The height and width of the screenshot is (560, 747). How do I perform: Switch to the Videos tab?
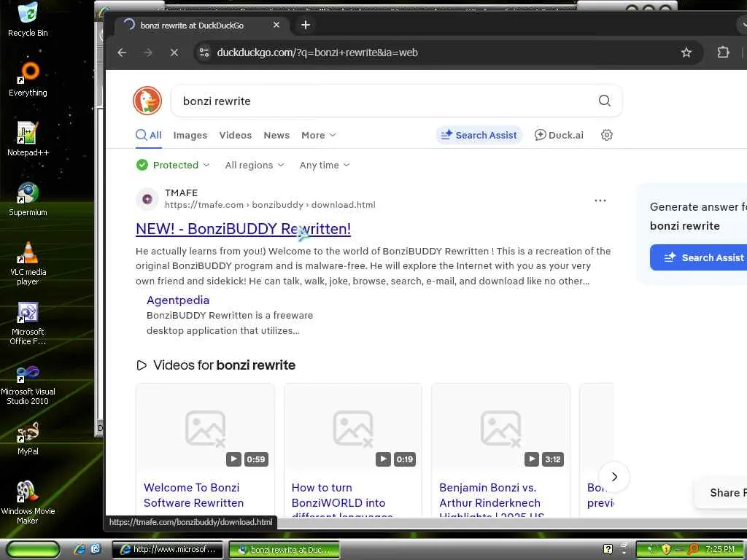[x=236, y=135]
